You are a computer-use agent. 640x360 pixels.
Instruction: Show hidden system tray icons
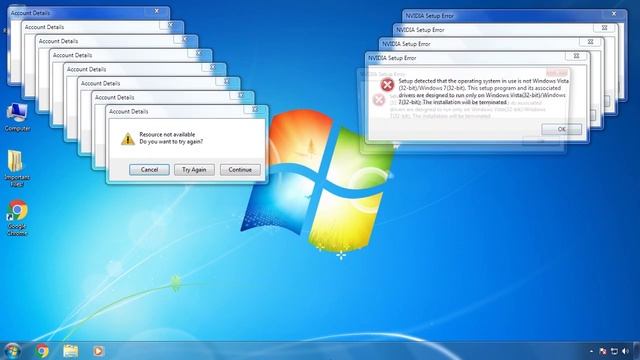591,351
